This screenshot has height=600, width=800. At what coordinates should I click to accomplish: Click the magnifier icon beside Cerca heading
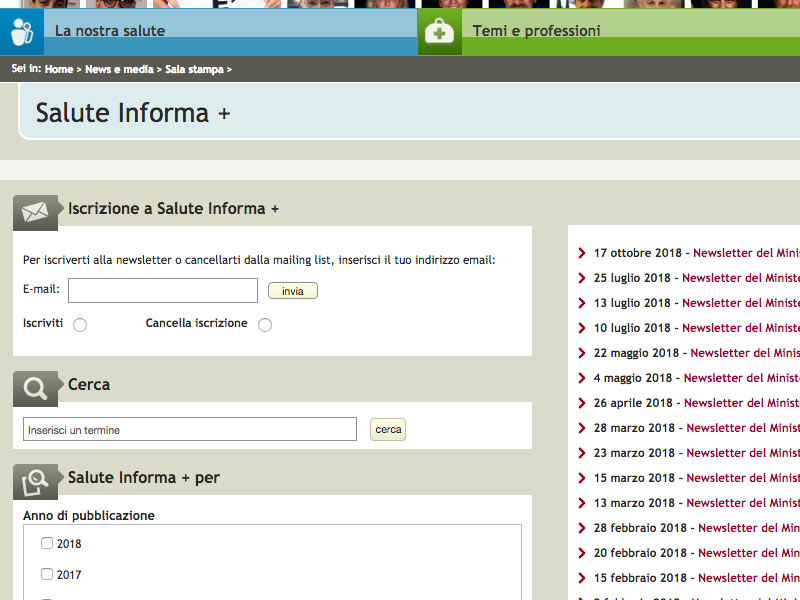click(x=35, y=389)
